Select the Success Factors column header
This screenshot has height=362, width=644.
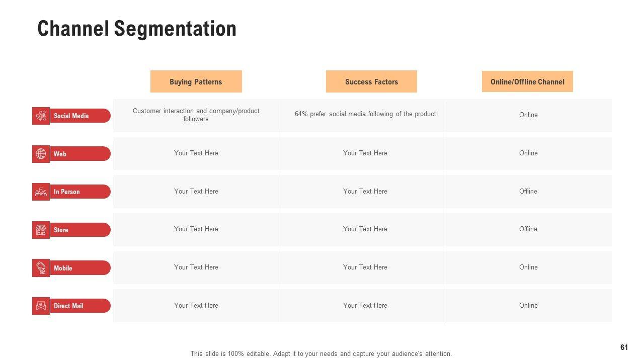click(371, 81)
